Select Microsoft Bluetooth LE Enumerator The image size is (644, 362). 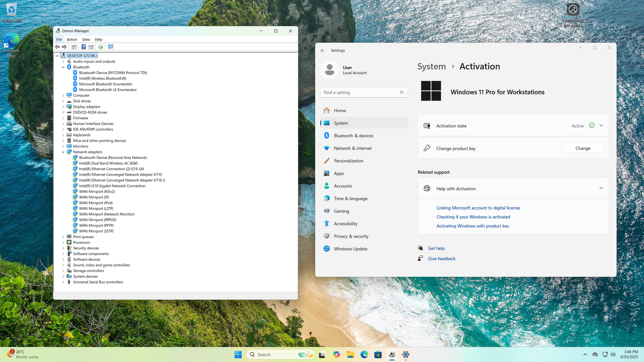click(x=108, y=90)
